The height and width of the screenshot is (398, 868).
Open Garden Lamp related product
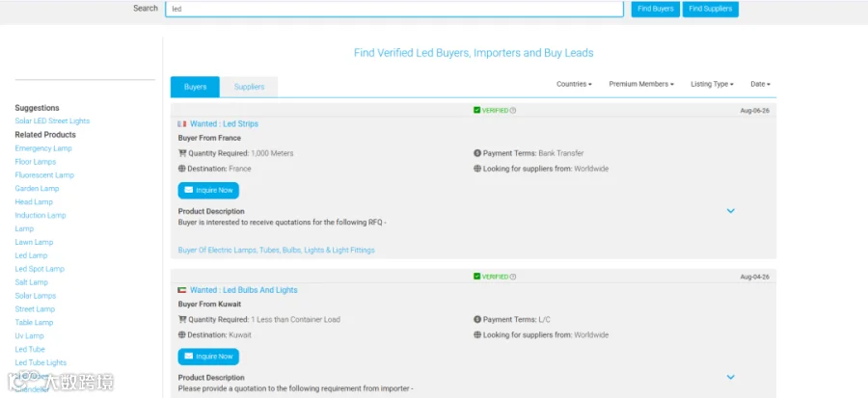(x=37, y=189)
